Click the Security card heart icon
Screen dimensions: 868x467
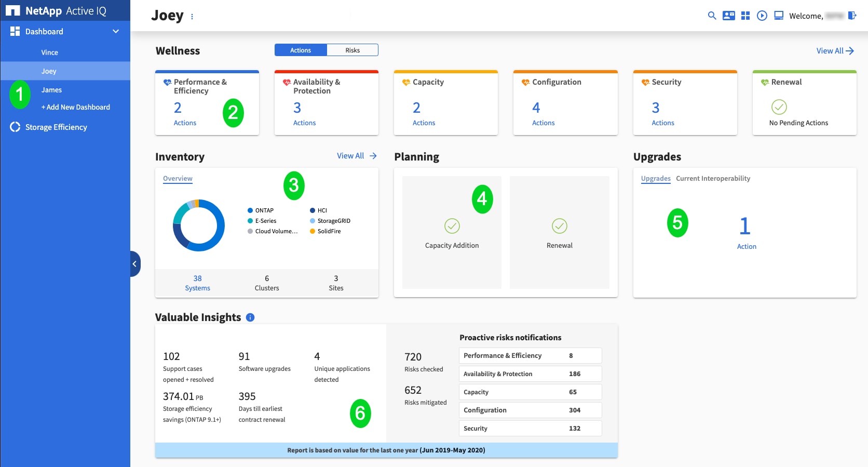pyautogui.click(x=645, y=82)
